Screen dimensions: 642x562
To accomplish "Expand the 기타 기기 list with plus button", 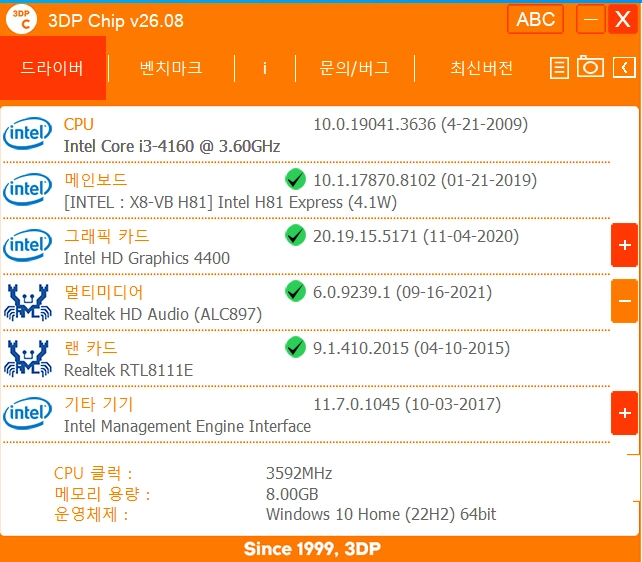I will (x=624, y=413).
